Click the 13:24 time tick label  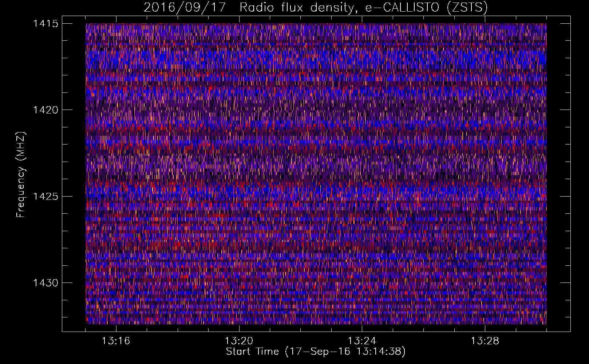coord(362,341)
